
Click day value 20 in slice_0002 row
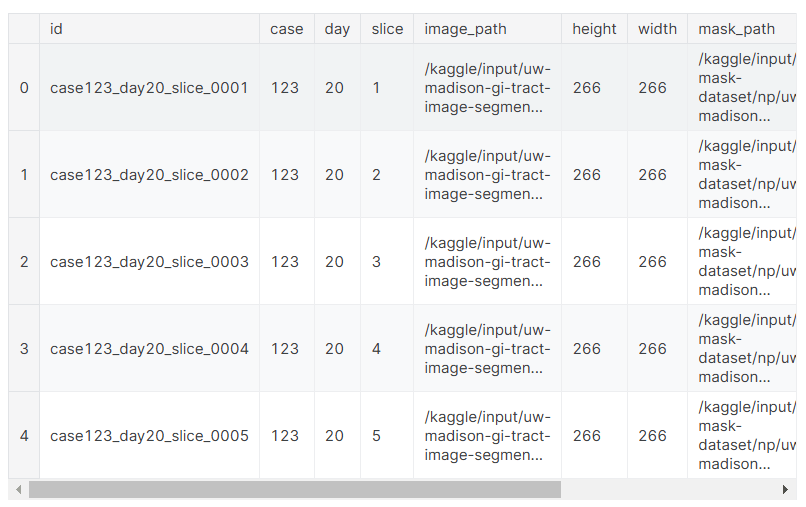pos(334,175)
